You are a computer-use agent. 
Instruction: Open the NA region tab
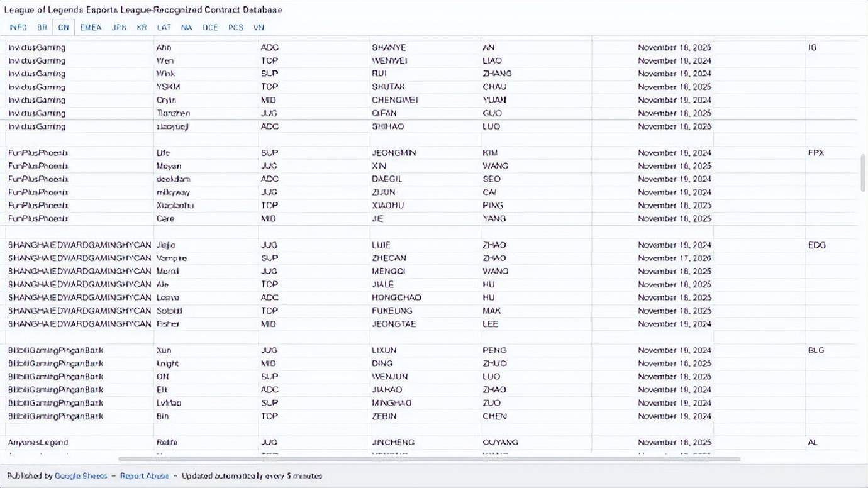coord(186,28)
